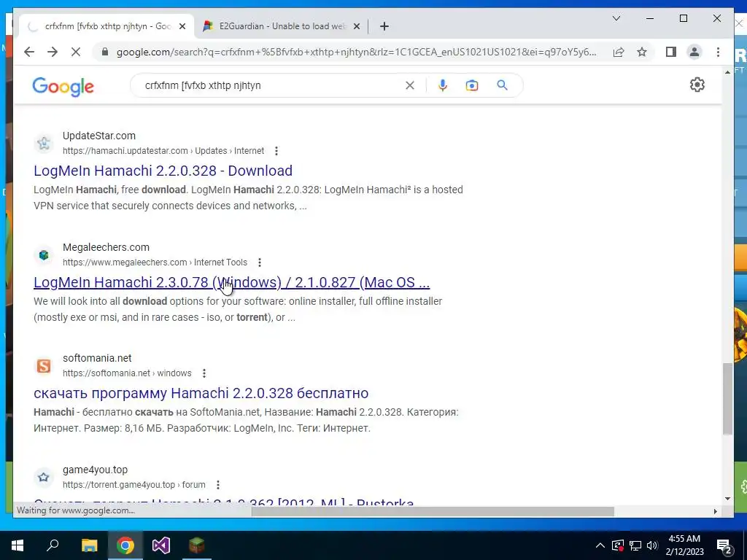Open more options for UpdateStar result
Screen dimensions: 747x560
[276, 151]
